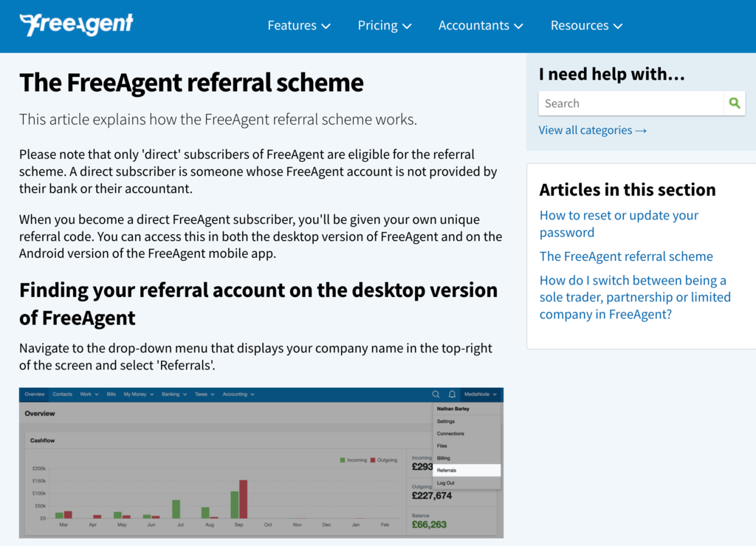756x546 pixels.
Task: Click the green search magnifier button
Action: coord(734,103)
